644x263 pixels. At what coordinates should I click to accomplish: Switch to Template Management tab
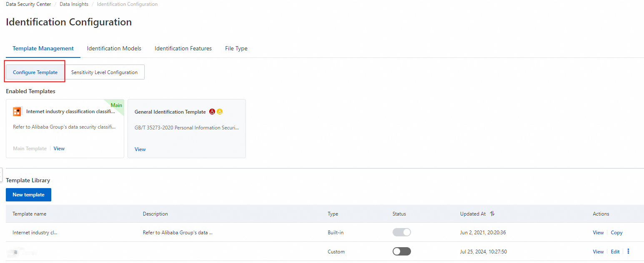coord(43,48)
